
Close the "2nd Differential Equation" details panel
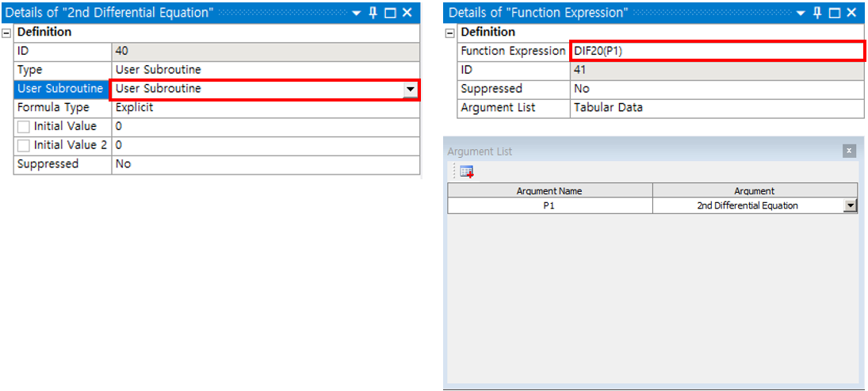pos(407,13)
